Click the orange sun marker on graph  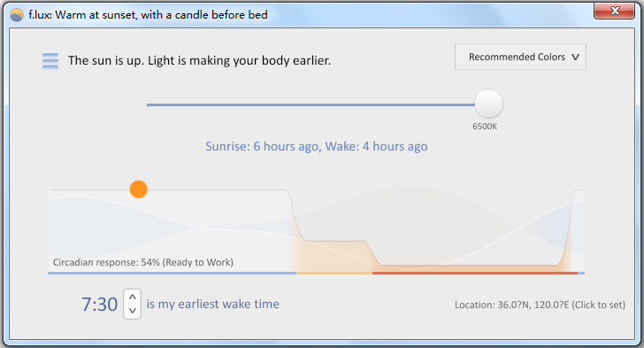tap(138, 189)
